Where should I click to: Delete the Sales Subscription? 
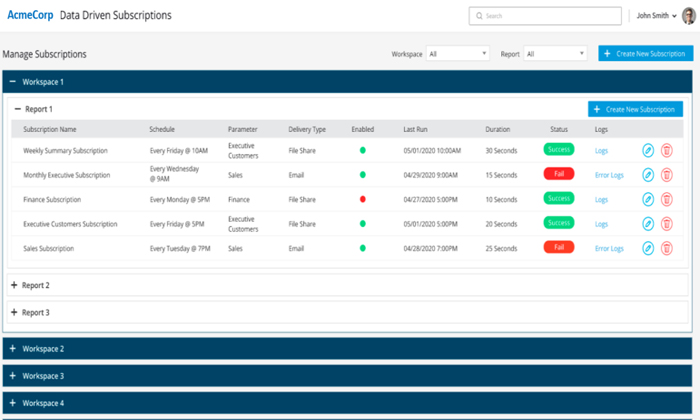click(667, 248)
